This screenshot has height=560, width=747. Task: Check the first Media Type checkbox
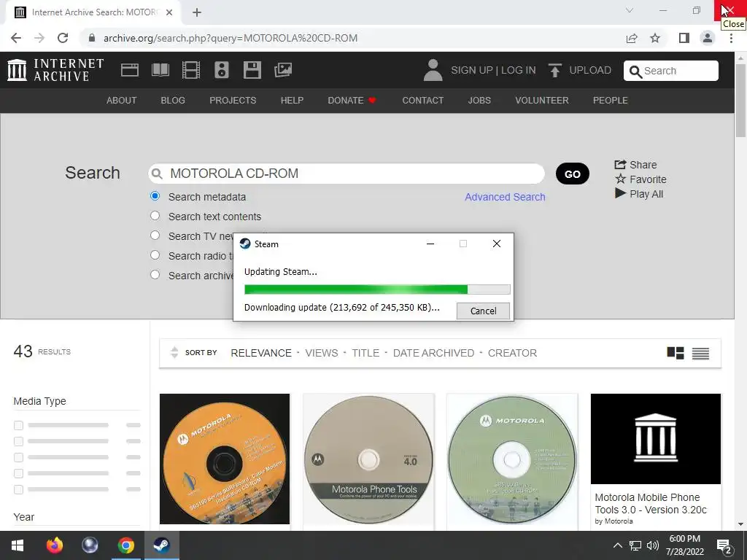pyautogui.click(x=18, y=425)
